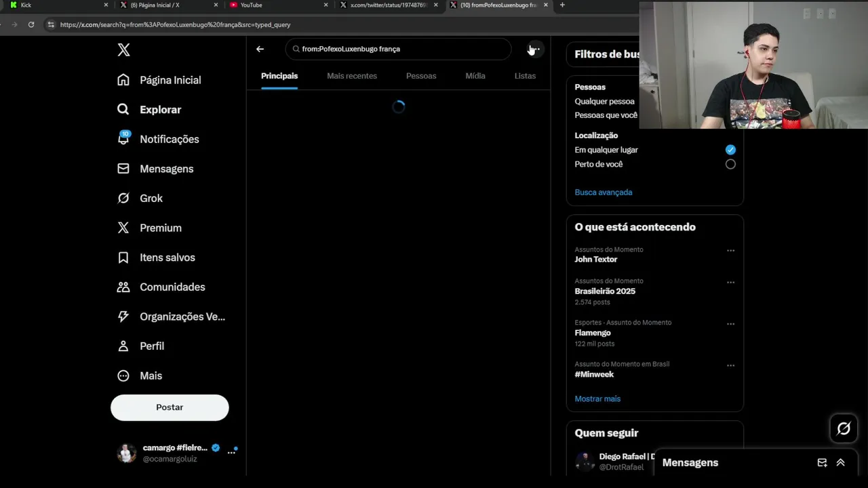Image resolution: width=868 pixels, height=488 pixels.
Task: Open John Textor trending topic
Action: pos(596,260)
